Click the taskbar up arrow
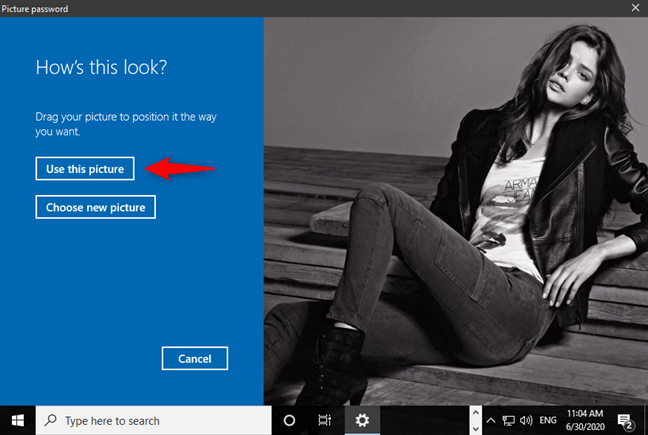 (475, 413)
